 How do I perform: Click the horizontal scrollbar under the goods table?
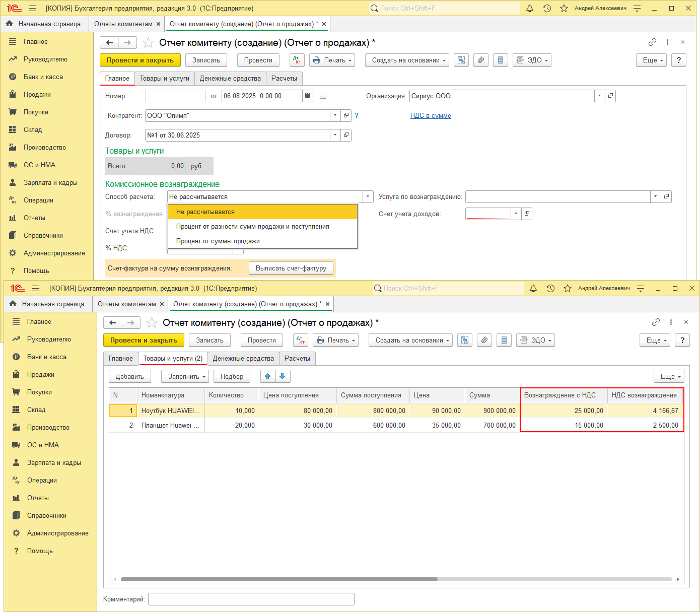click(279, 579)
